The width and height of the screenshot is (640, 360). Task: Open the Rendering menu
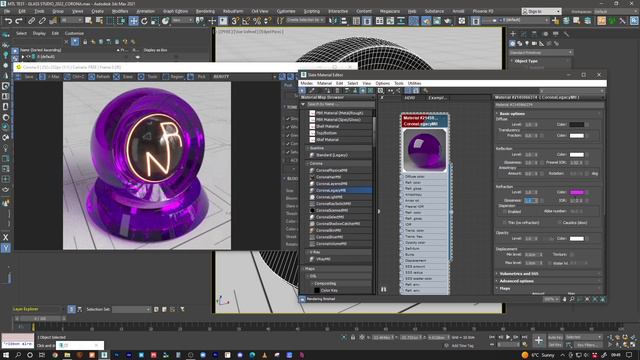(x=205, y=11)
